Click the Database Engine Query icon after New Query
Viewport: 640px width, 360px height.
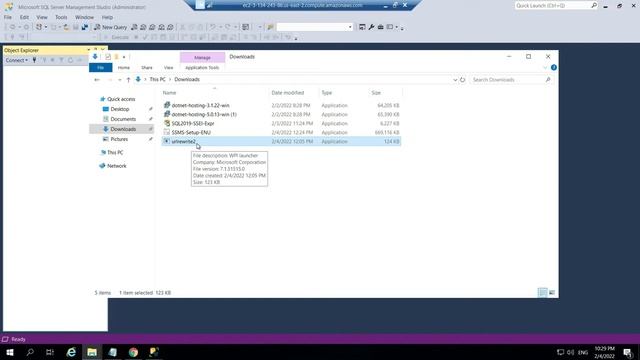[x=134, y=27]
